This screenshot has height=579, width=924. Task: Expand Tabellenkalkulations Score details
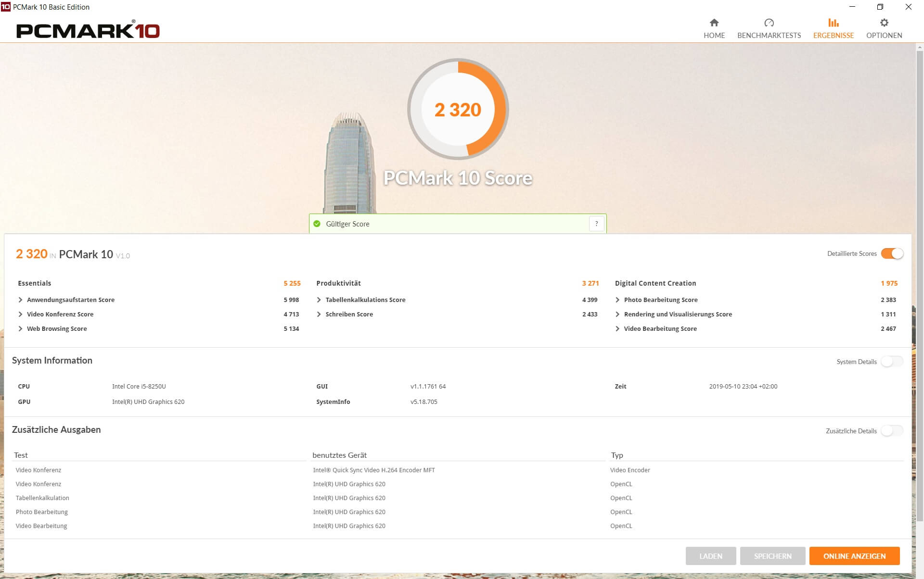319,300
